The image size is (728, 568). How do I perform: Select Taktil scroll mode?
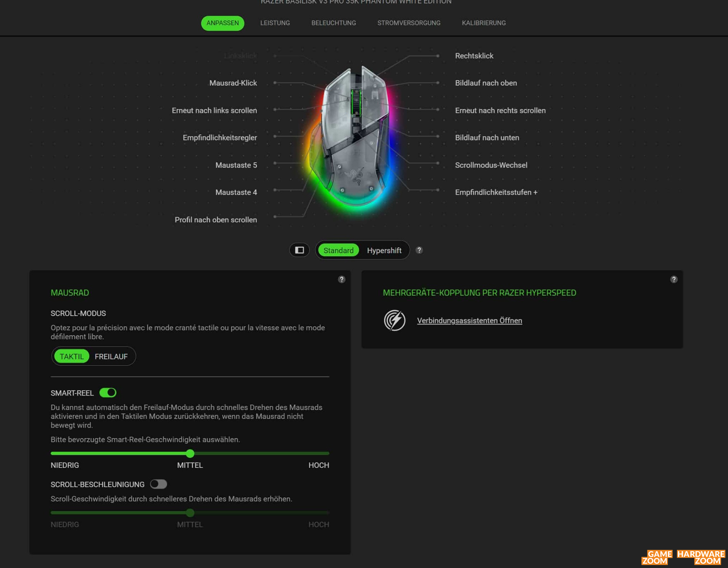click(x=72, y=356)
